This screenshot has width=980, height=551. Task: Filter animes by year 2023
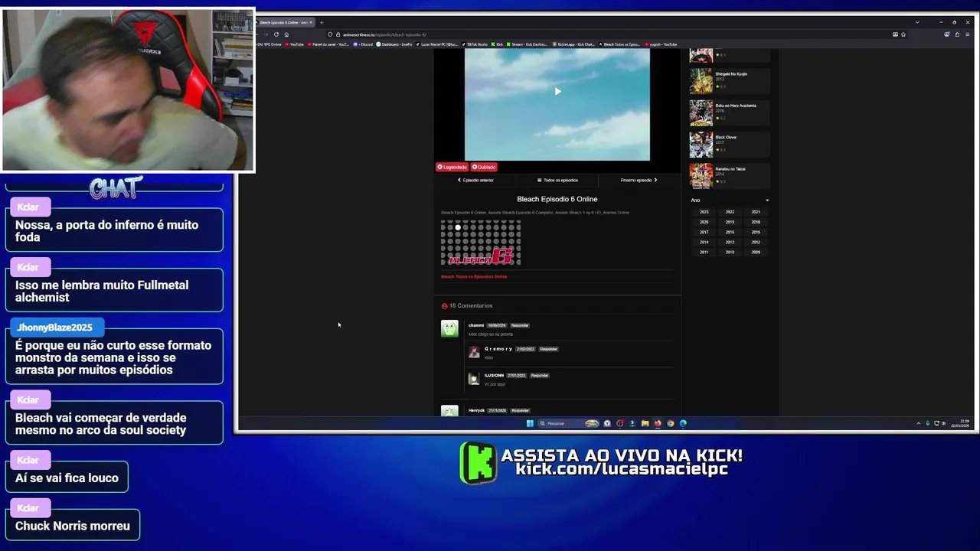pos(704,212)
